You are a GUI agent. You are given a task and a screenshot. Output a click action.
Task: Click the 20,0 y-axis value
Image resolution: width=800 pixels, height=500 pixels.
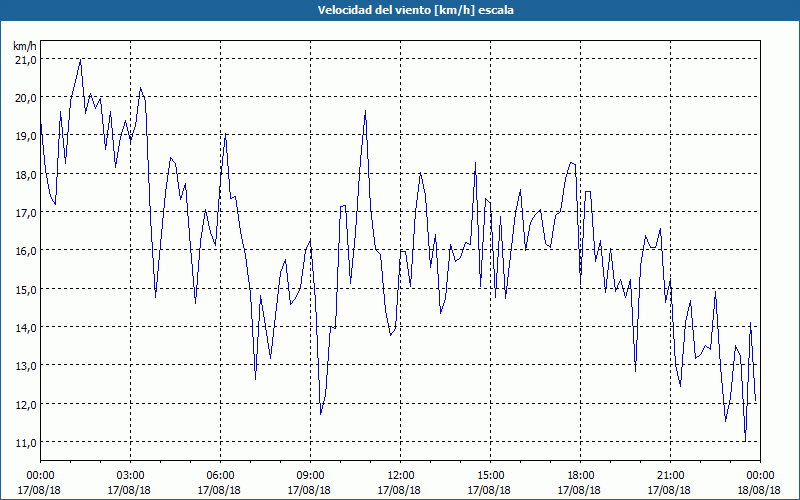27,98
